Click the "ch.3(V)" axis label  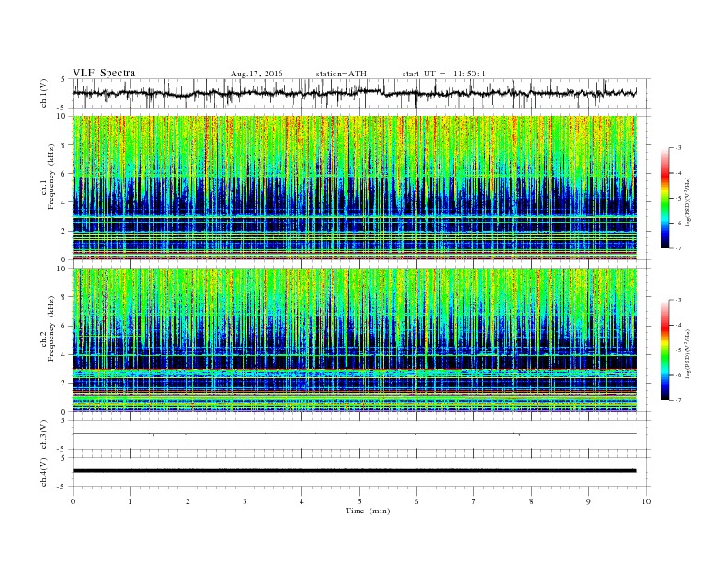[44, 435]
